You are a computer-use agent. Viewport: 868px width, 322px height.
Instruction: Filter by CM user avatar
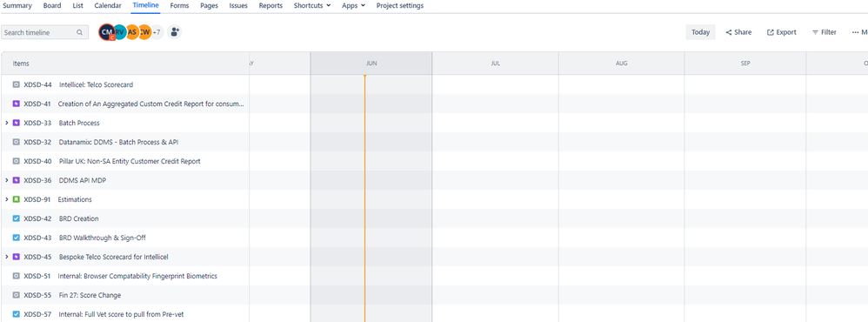107,32
